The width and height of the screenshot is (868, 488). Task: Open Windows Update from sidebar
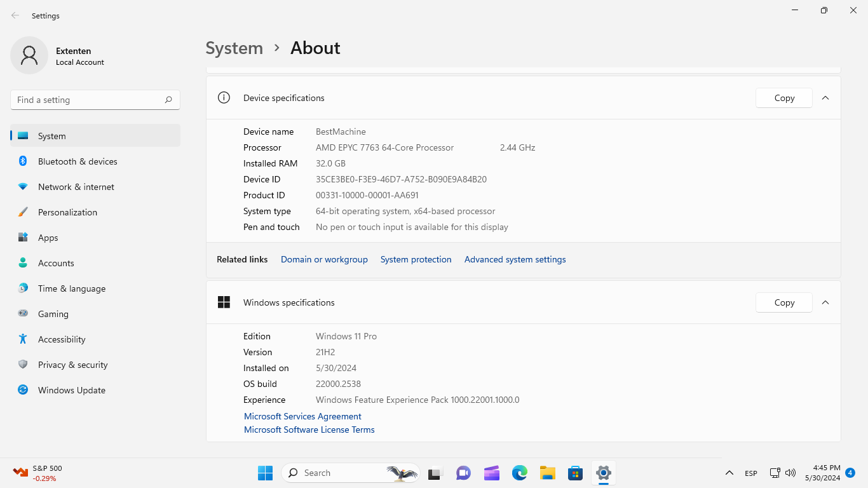[x=71, y=390]
